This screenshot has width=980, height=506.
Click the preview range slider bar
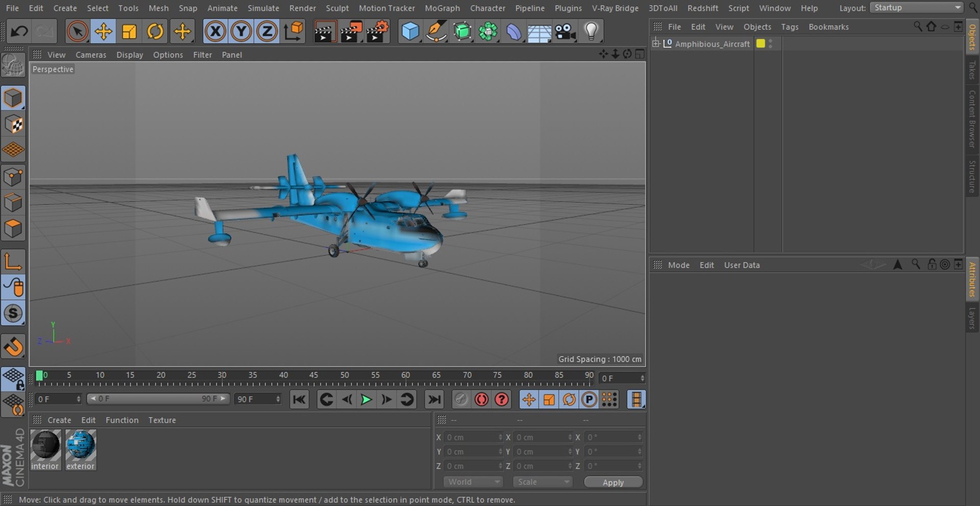pos(158,399)
